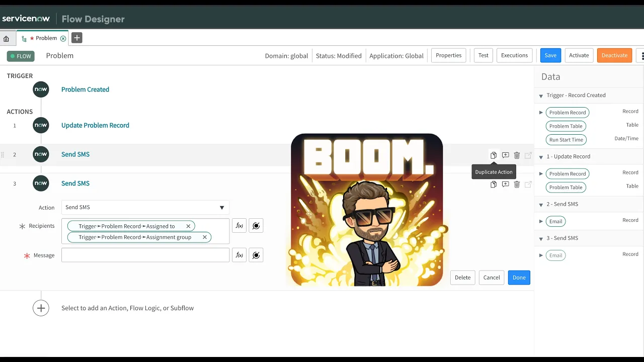Add a comment on the third Send SMS action

pyautogui.click(x=505, y=185)
